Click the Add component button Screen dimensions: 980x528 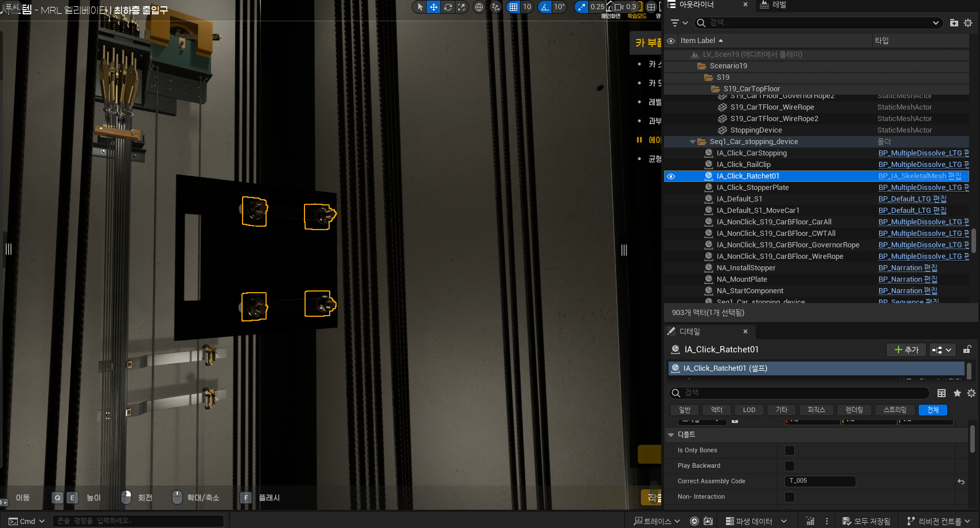[906, 350]
